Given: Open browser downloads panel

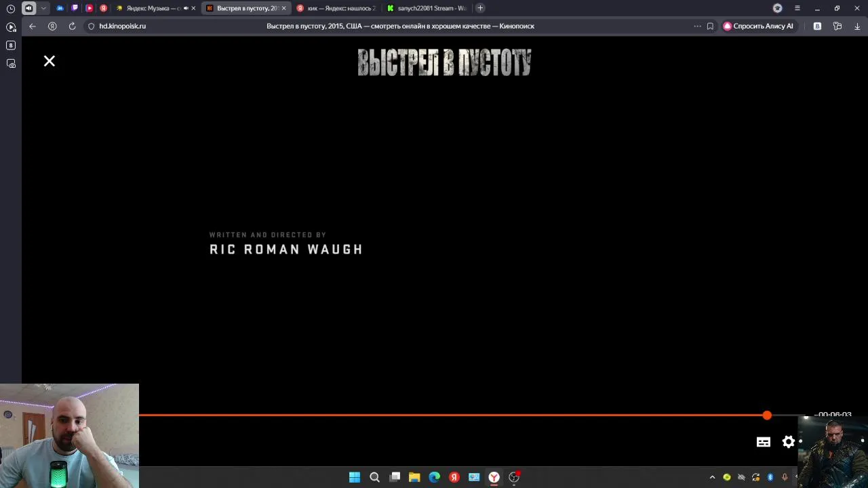Looking at the screenshot, I should [857, 26].
